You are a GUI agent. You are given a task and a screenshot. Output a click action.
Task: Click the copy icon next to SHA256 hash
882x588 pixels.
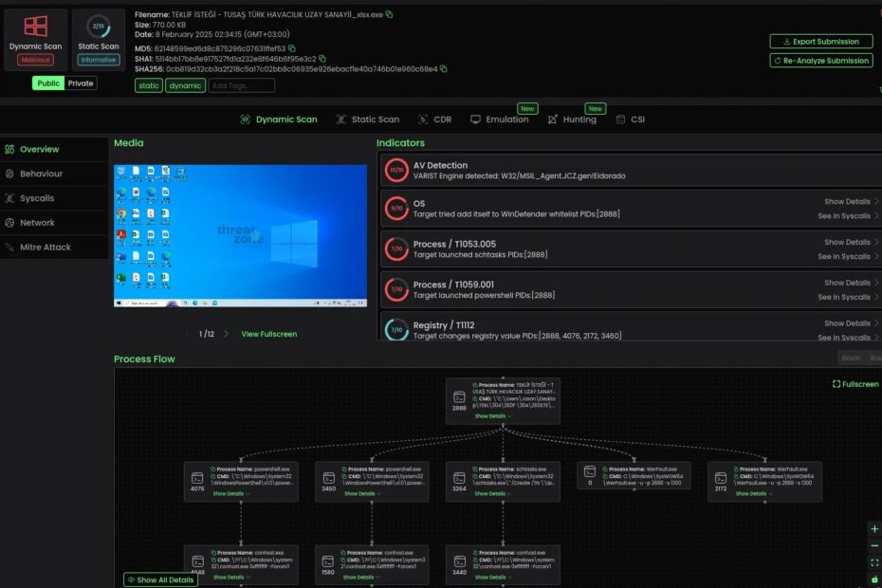(443, 69)
